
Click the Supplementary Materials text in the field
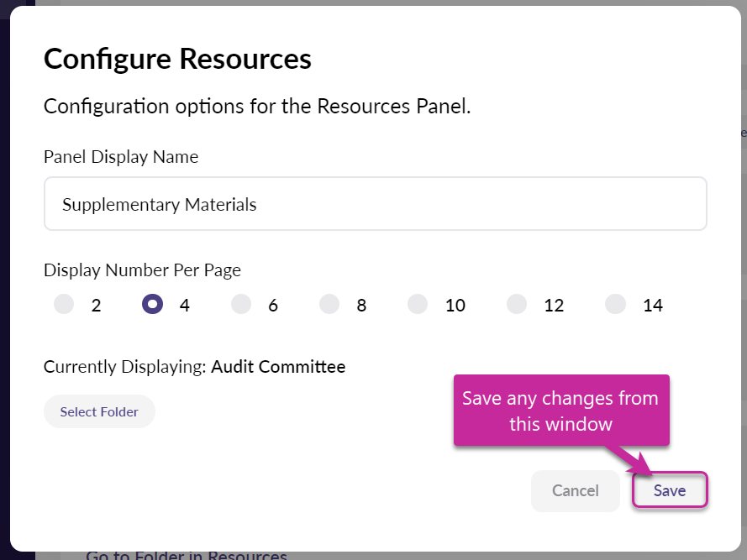pyautogui.click(x=160, y=204)
